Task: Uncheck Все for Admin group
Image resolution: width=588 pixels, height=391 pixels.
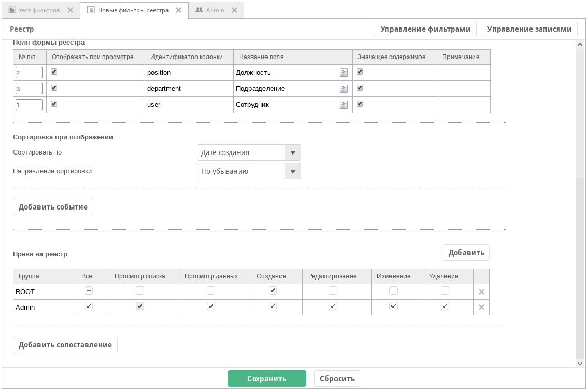Action: (x=89, y=306)
